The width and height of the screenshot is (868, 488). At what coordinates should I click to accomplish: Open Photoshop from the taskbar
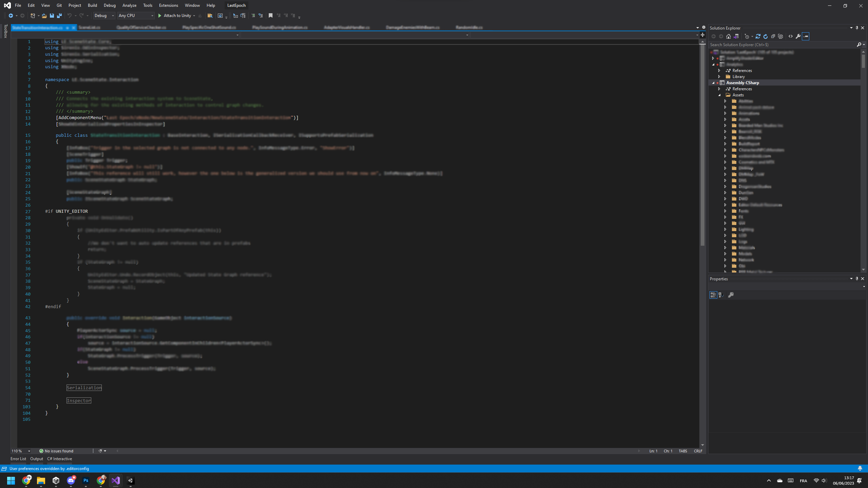tap(86, 481)
